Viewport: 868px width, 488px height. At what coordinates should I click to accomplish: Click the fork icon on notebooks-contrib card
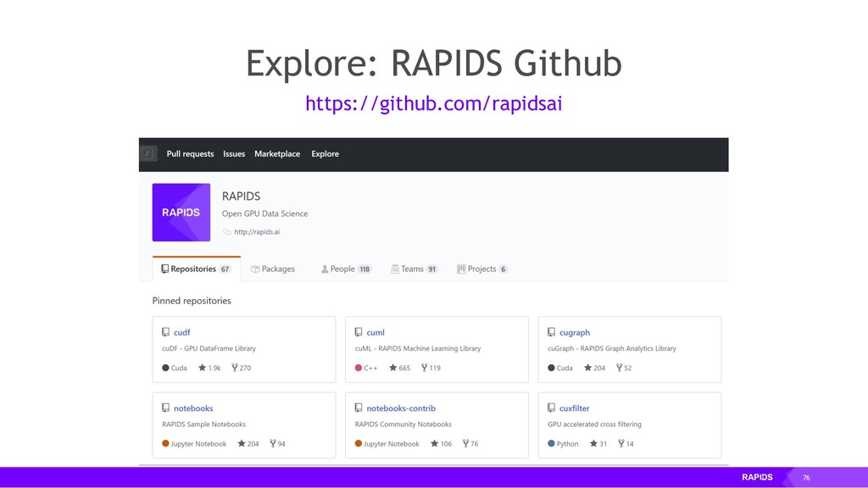click(x=466, y=443)
